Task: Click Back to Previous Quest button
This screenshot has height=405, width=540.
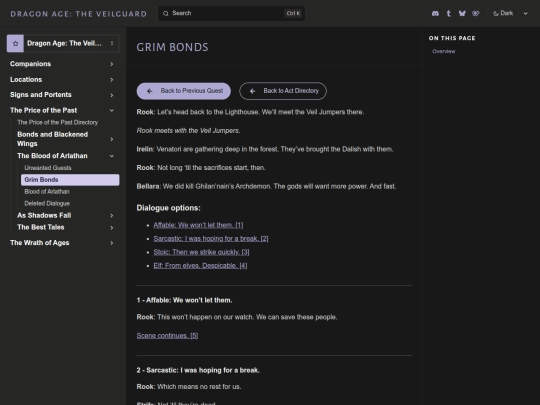Action: pyautogui.click(x=184, y=91)
